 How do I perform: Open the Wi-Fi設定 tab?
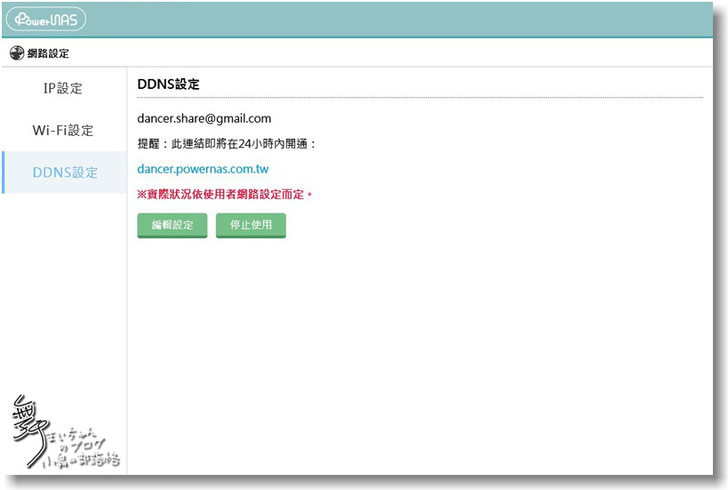64,130
